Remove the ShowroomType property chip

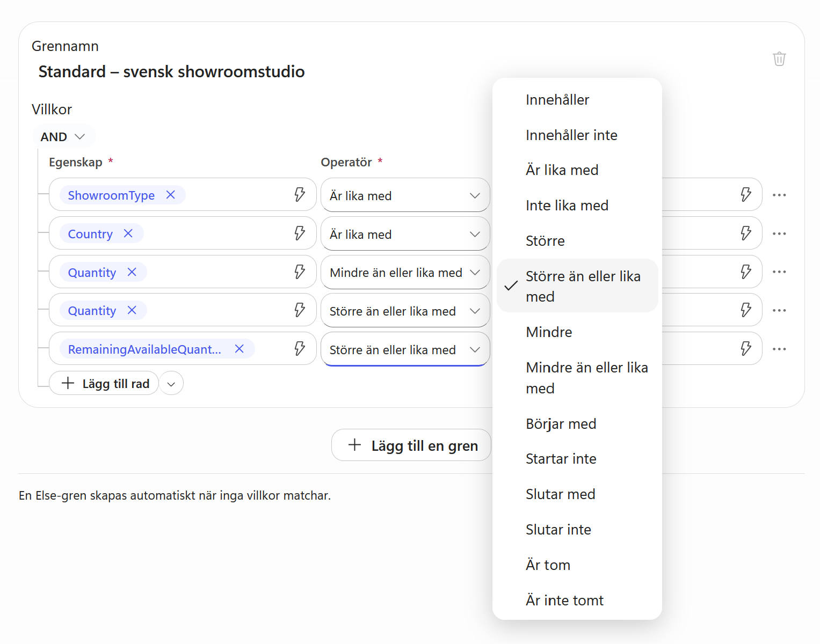click(x=170, y=195)
